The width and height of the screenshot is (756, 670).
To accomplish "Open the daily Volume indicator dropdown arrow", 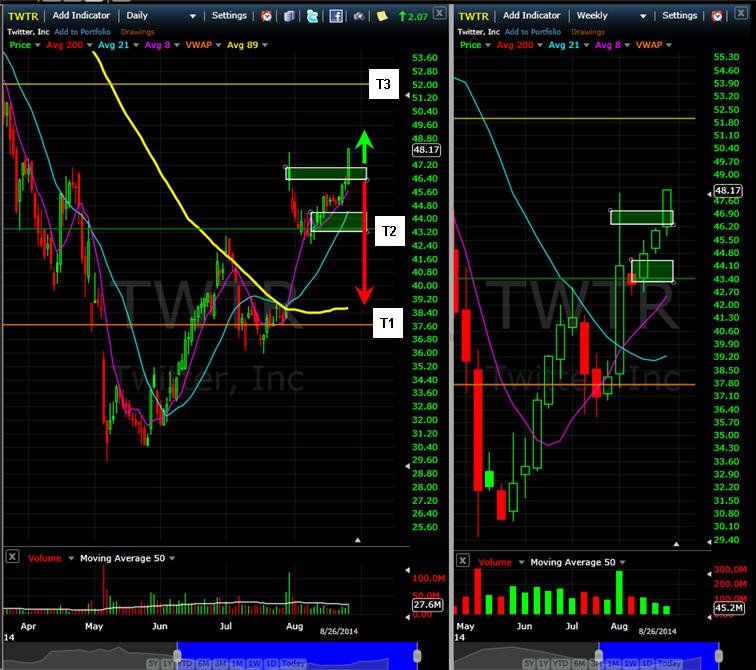I will point(71,558).
